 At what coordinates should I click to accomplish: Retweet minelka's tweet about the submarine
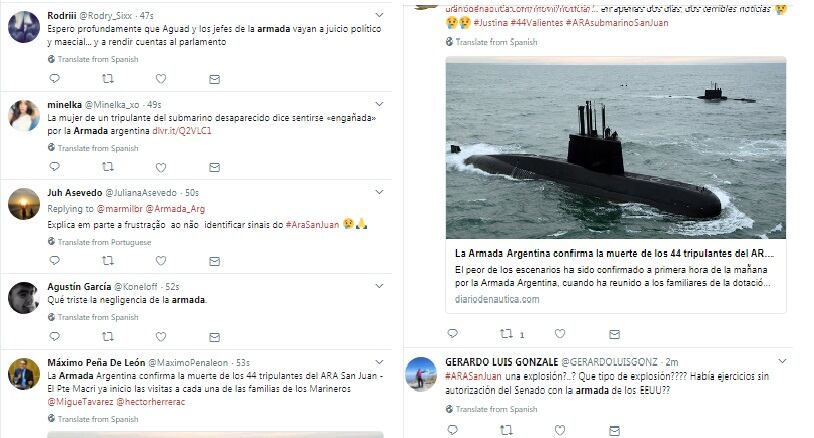[x=107, y=167]
